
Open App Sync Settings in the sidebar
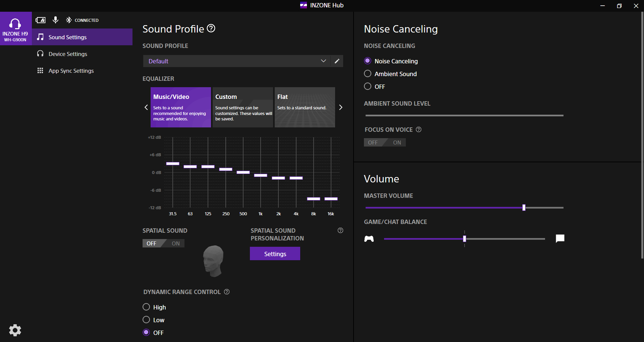[x=71, y=71]
